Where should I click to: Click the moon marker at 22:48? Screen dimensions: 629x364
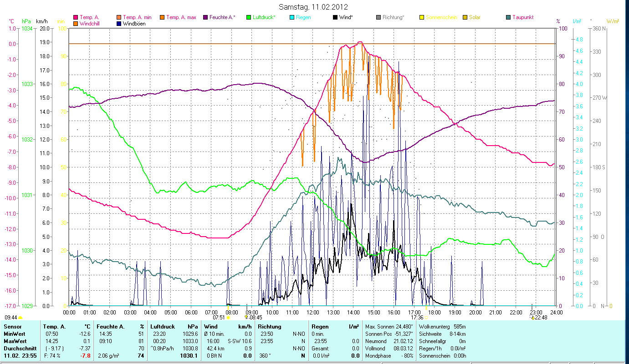click(x=532, y=318)
